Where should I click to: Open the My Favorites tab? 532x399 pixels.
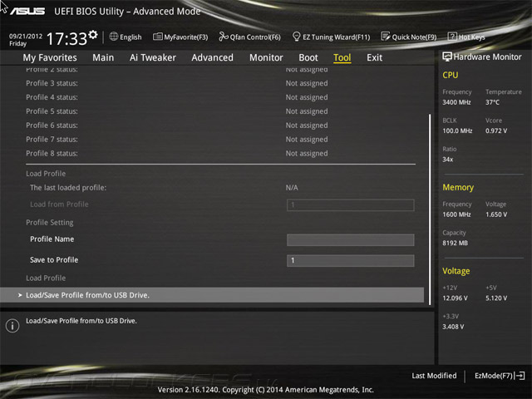click(50, 57)
